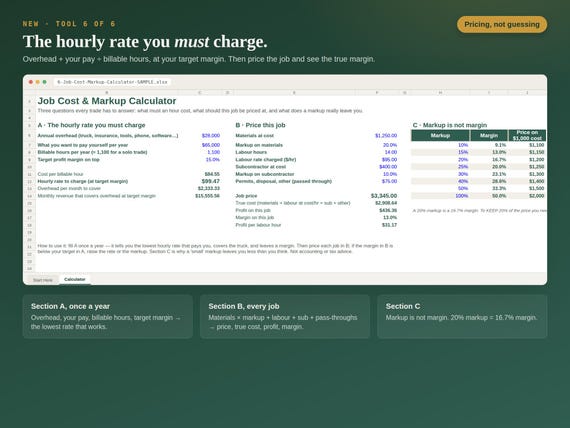The image size is (570, 428).
Task: Click the 'Annual overhead' label cell
Action: (108, 136)
